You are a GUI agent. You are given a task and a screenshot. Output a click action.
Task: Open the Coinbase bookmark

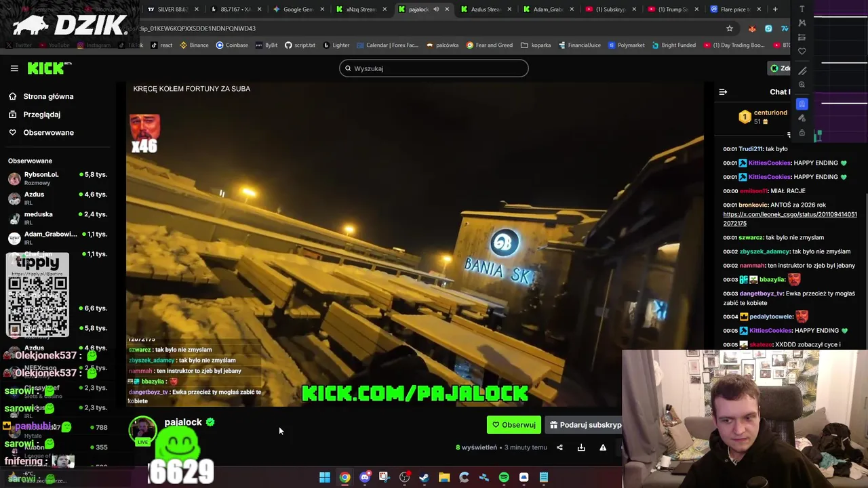click(x=232, y=45)
